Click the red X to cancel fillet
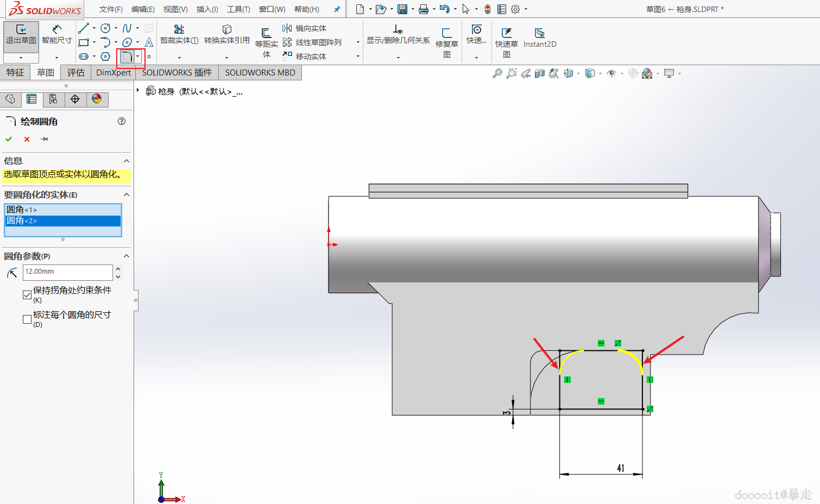This screenshot has width=820, height=504. click(27, 140)
